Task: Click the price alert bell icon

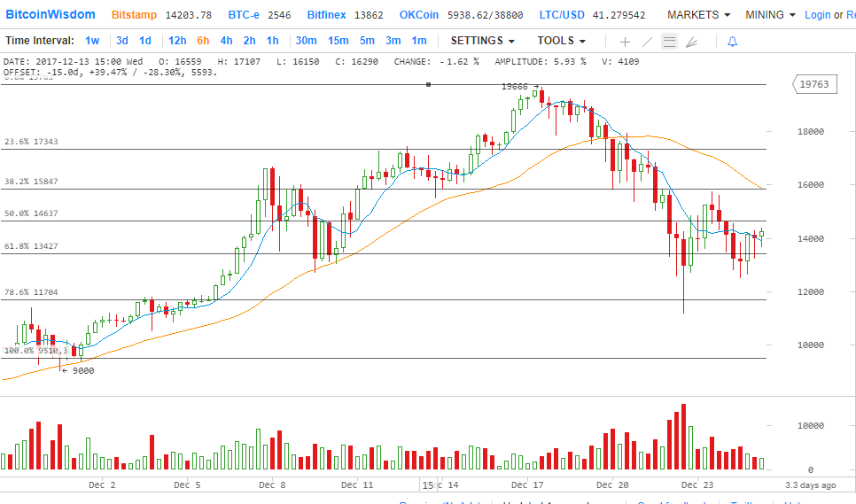Action: tap(732, 42)
